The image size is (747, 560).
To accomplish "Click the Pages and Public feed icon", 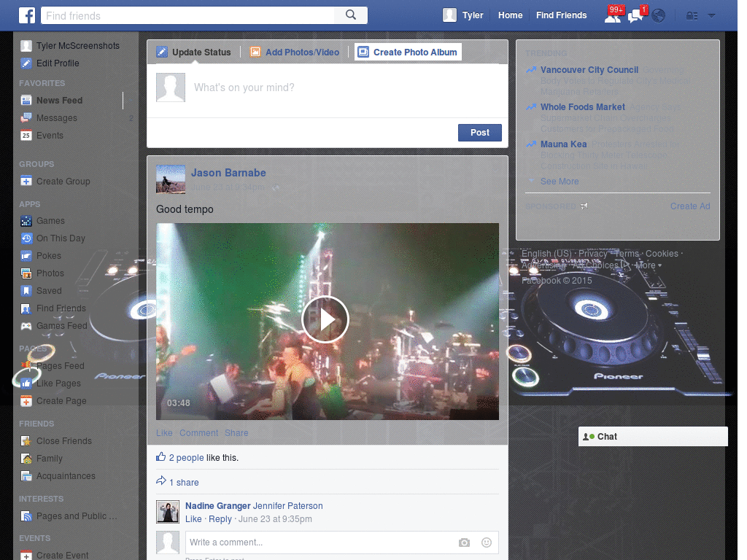I will (x=26, y=516).
